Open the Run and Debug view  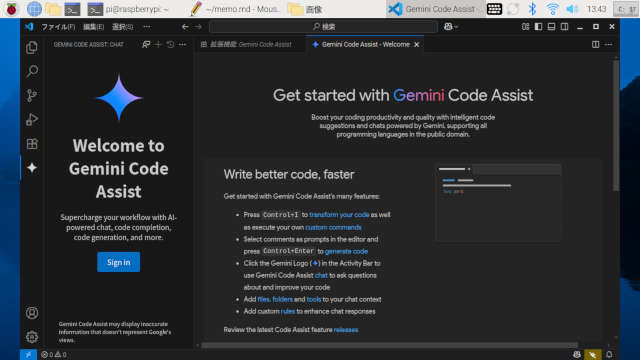point(32,120)
